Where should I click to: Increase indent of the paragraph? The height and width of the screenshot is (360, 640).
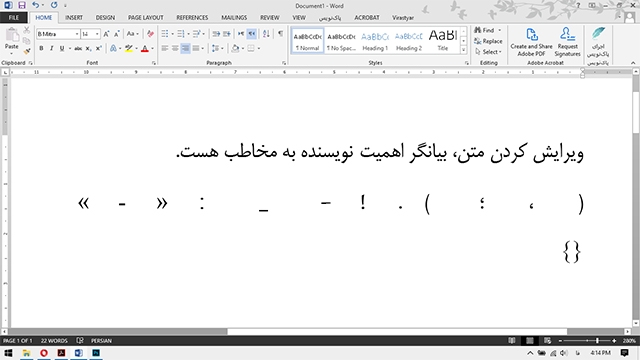[227, 34]
